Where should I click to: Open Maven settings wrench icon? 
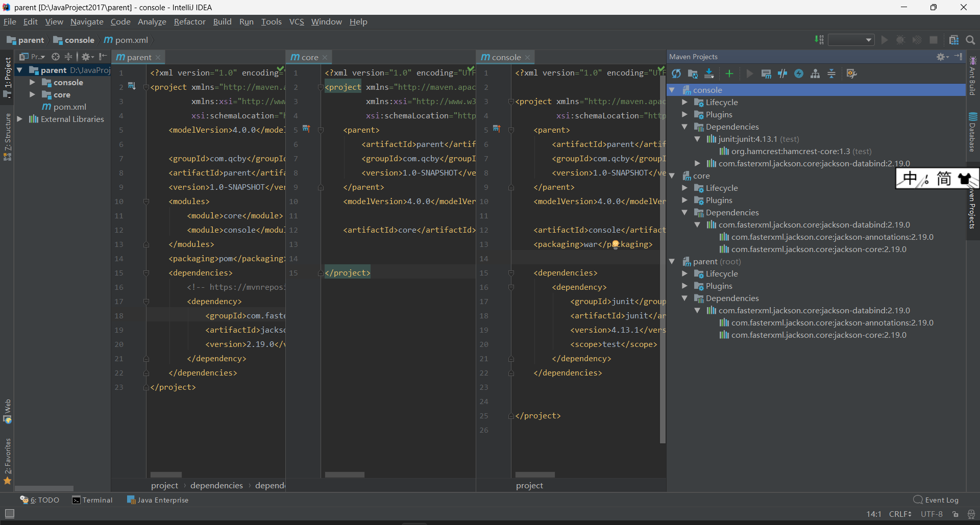point(851,74)
